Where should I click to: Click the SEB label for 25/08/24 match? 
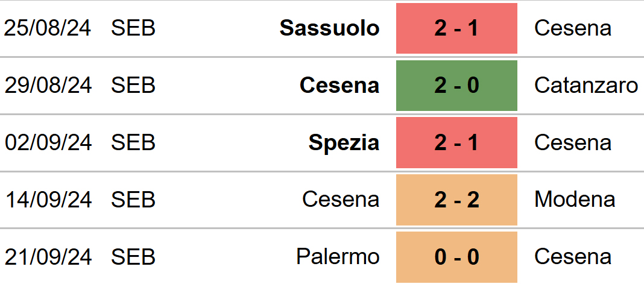[x=133, y=28]
